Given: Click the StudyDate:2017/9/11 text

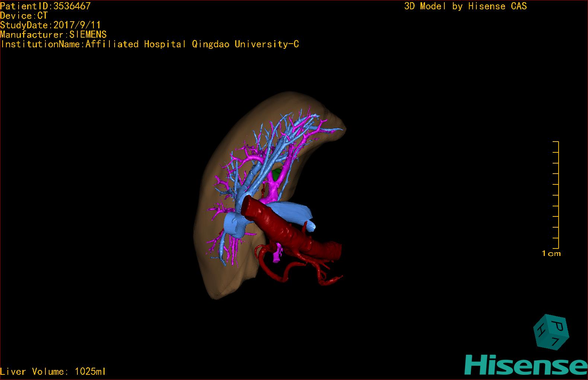Looking at the screenshot, I should click(50, 25).
